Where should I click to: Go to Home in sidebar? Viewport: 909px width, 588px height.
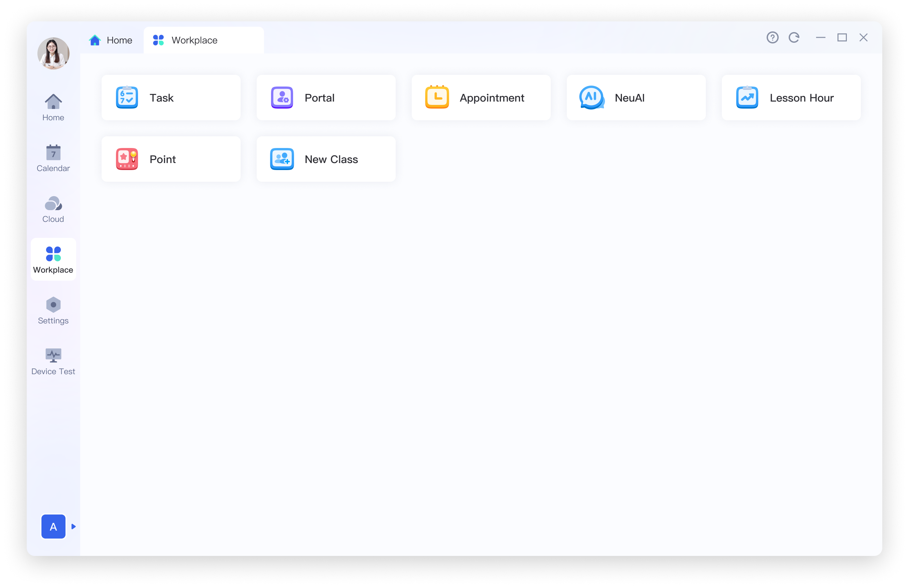click(53, 108)
